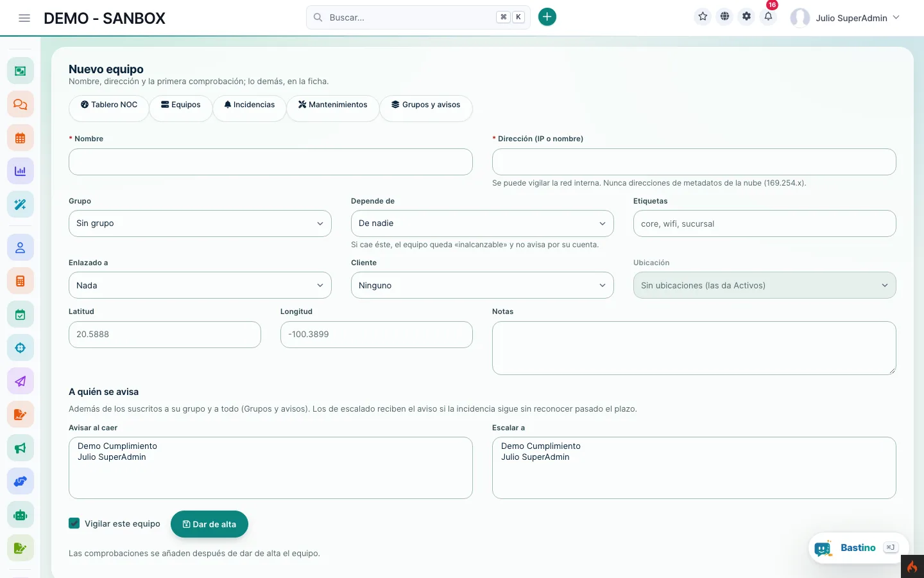Expand the Cliente dropdown showing Ninguno
The image size is (924, 578).
point(483,285)
